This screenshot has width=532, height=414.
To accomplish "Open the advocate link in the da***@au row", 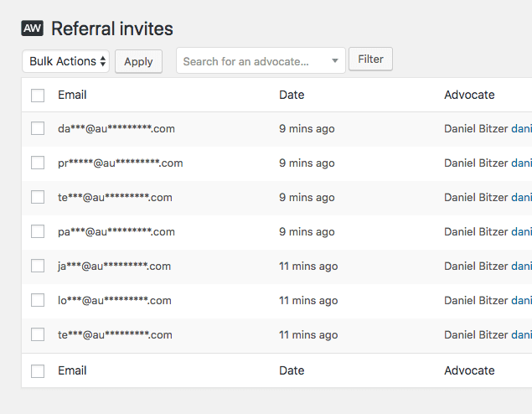I will [521, 128].
